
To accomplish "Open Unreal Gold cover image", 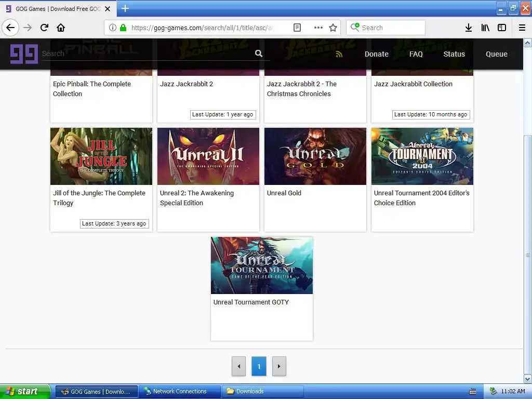I will pos(315,156).
